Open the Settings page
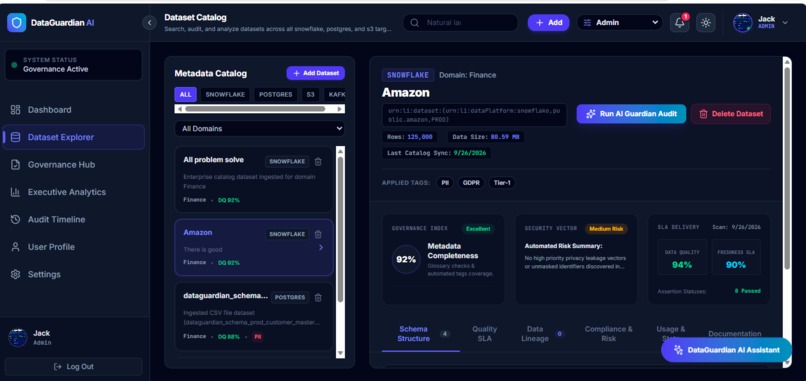 (x=74, y=274)
